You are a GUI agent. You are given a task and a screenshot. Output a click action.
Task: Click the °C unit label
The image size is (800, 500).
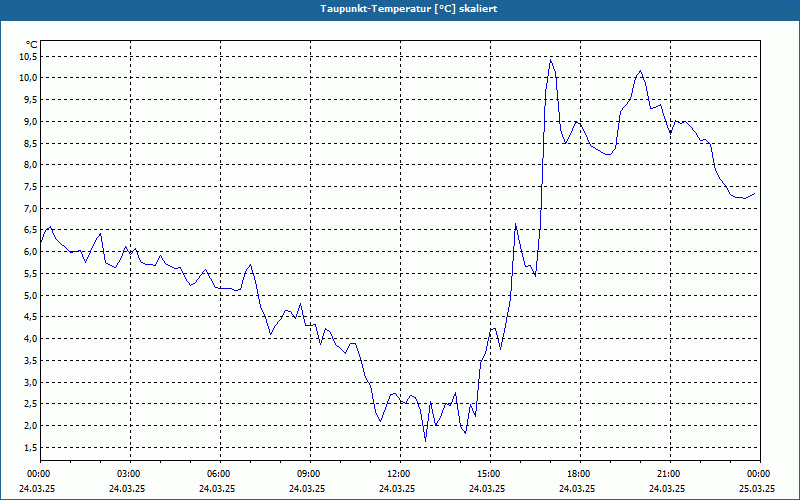[32, 45]
